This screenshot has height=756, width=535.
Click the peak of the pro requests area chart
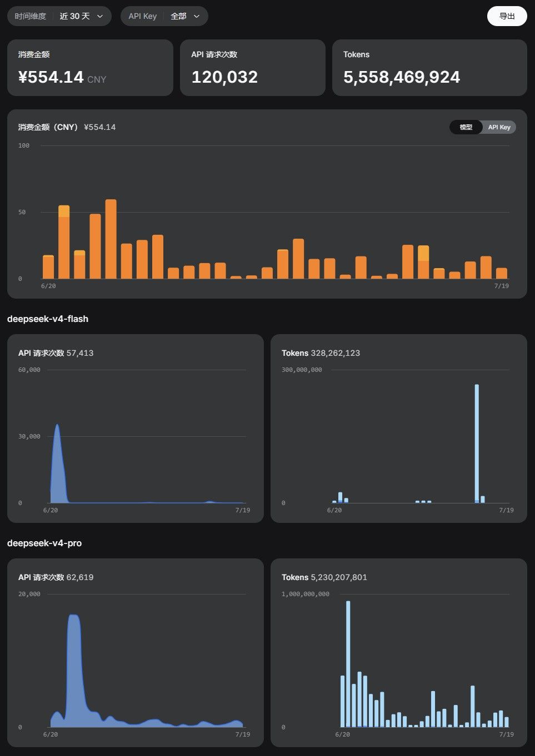point(74,616)
